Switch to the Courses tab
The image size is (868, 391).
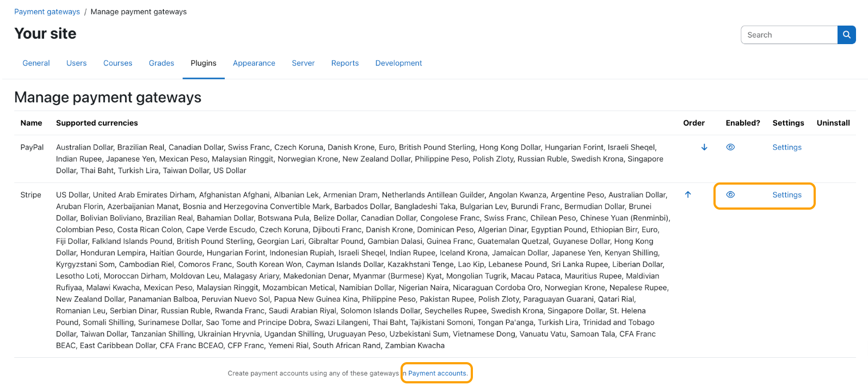(118, 63)
